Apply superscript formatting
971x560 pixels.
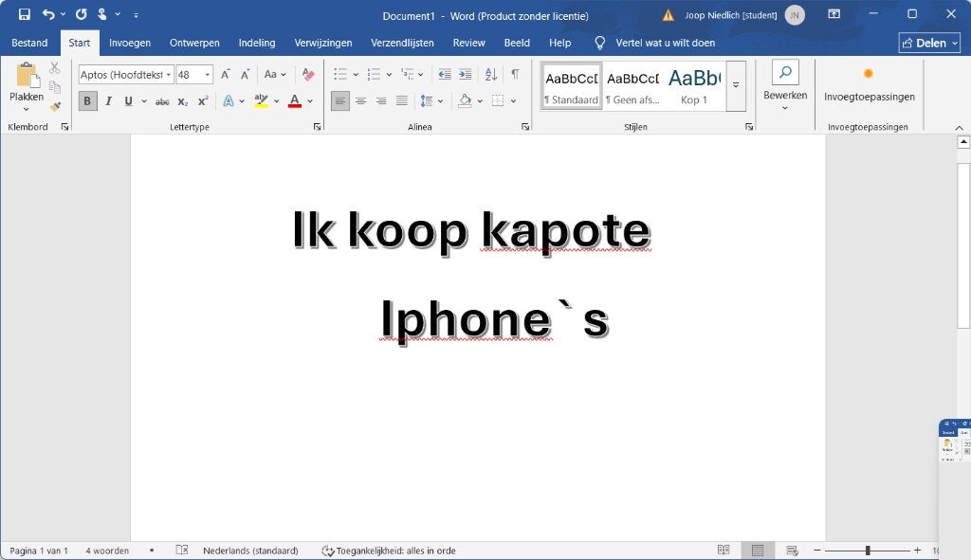click(x=203, y=101)
